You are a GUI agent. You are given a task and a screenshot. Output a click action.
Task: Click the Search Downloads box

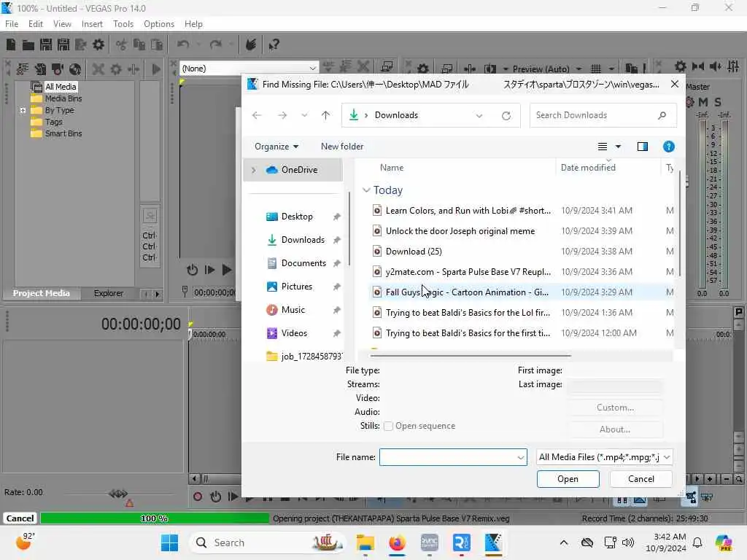point(603,115)
